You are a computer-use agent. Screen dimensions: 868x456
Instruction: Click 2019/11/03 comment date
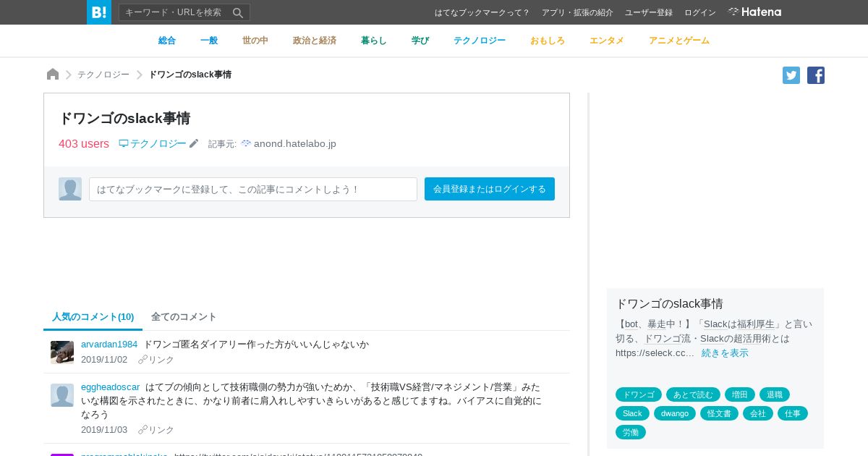point(104,430)
